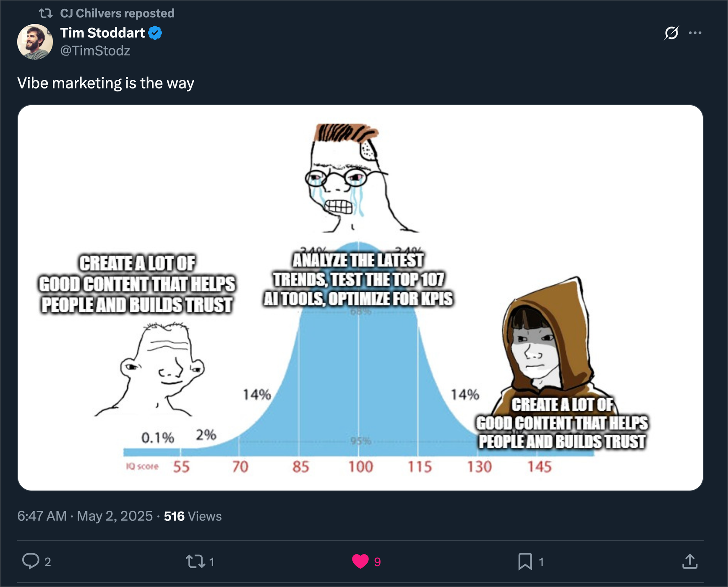Click the Grok slashed-circle icon
Viewport: 728px width, 587px height.
coord(671,33)
